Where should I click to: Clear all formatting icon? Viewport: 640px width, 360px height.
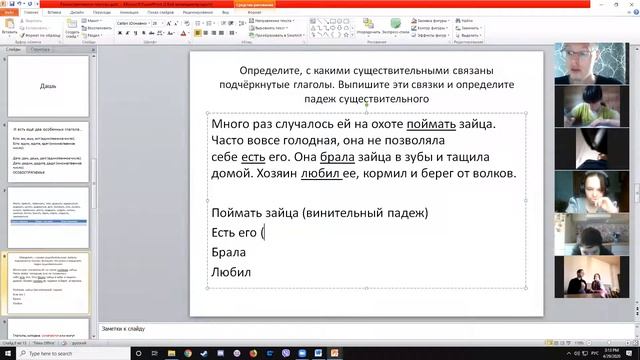coord(187,24)
